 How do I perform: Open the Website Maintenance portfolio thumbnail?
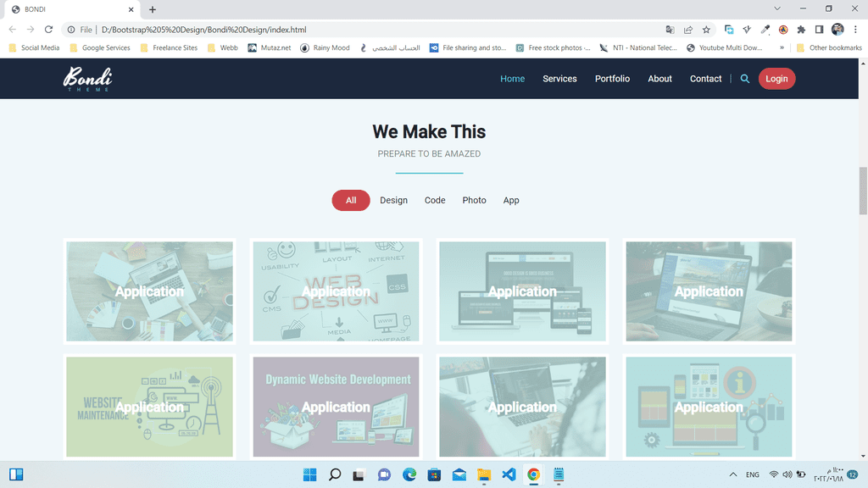coord(149,407)
